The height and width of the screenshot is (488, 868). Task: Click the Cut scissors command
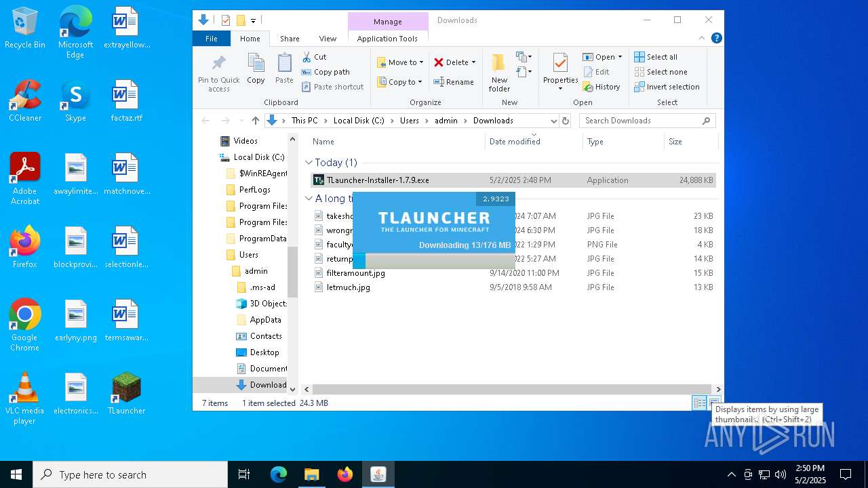coord(314,57)
